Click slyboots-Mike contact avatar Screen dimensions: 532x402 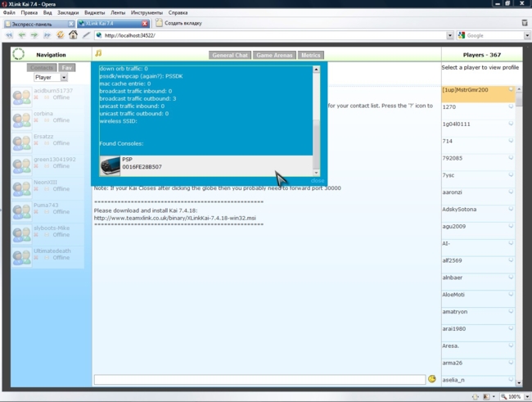click(22, 234)
